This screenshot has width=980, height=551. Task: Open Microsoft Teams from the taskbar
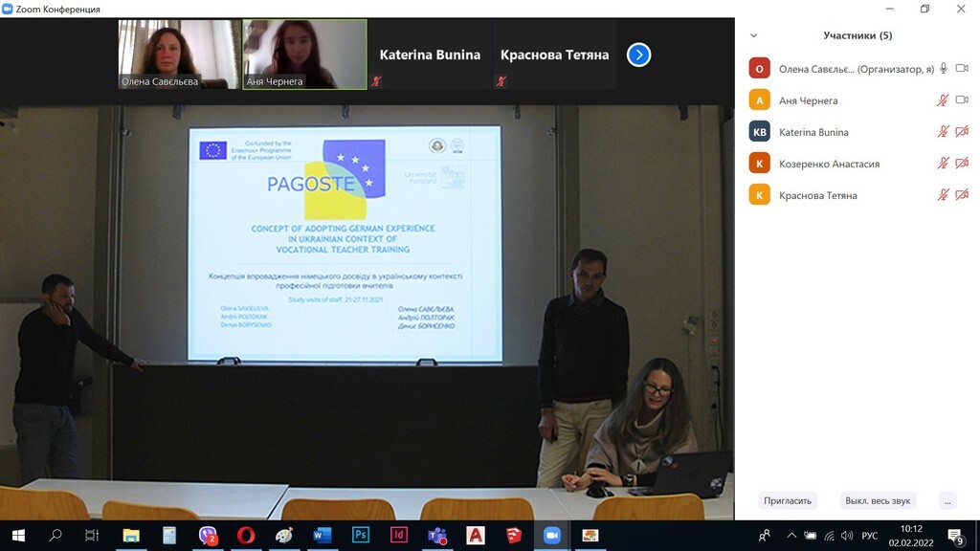(436, 536)
